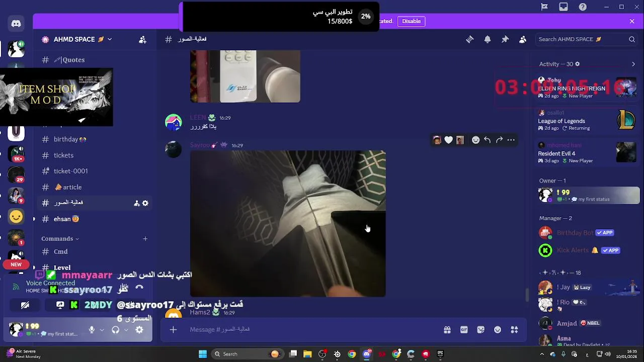Open voice connection signal details

(x=16, y=287)
